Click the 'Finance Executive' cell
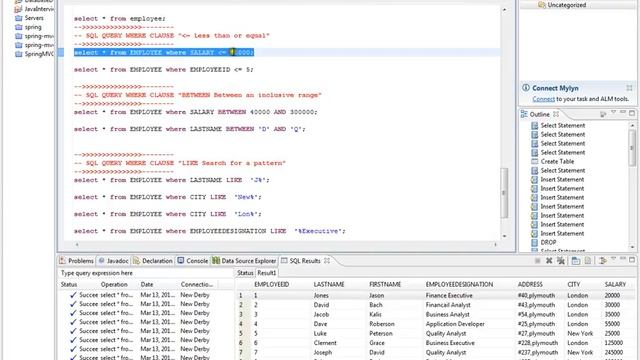Image resolution: width=640 pixels, height=360 pixels. pyautogui.click(x=449, y=295)
